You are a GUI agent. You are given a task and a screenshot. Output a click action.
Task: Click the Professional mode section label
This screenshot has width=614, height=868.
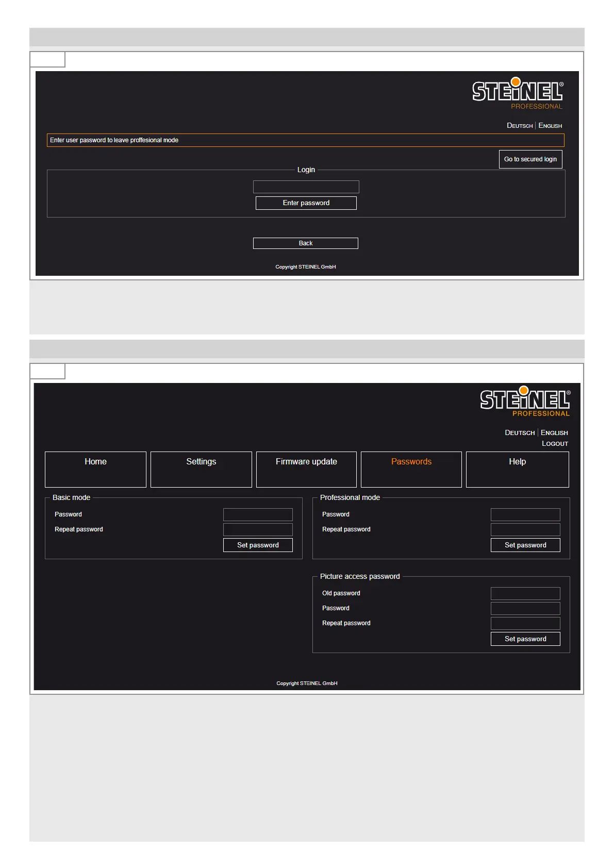350,498
